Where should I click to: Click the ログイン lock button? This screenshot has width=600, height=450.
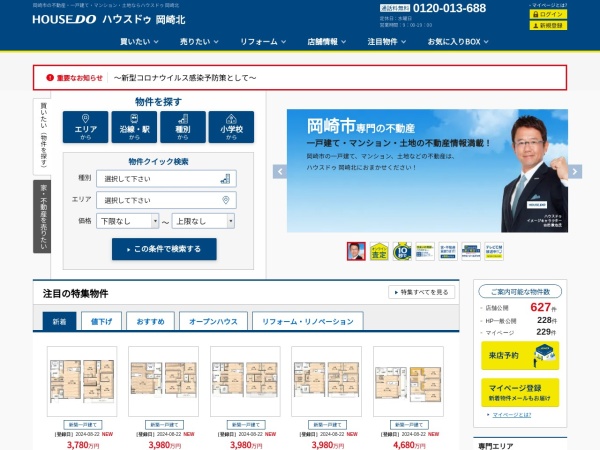[548, 14]
